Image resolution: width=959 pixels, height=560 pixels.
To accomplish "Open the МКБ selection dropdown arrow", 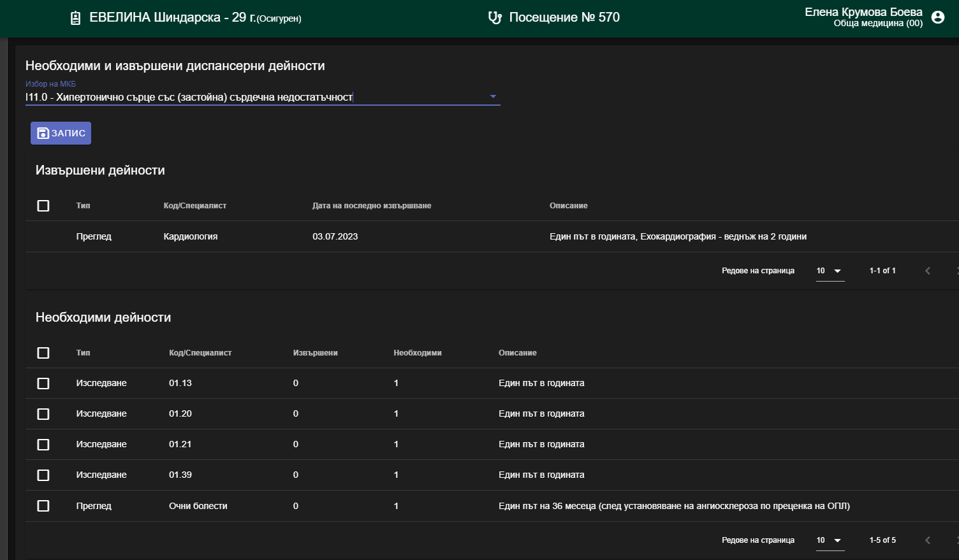I will pyautogui.click(x=493, y=97).
